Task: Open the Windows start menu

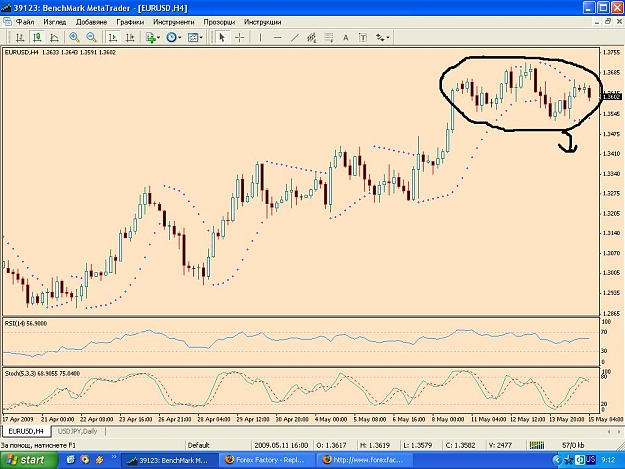Action: [x=29, y=460]
